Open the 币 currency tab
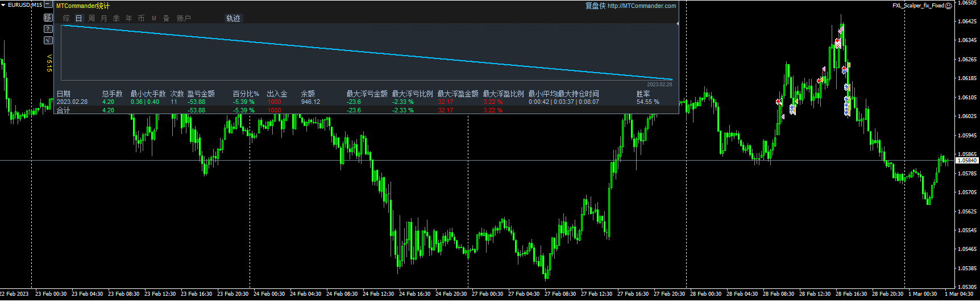980x302 pixels. (142, 18)
